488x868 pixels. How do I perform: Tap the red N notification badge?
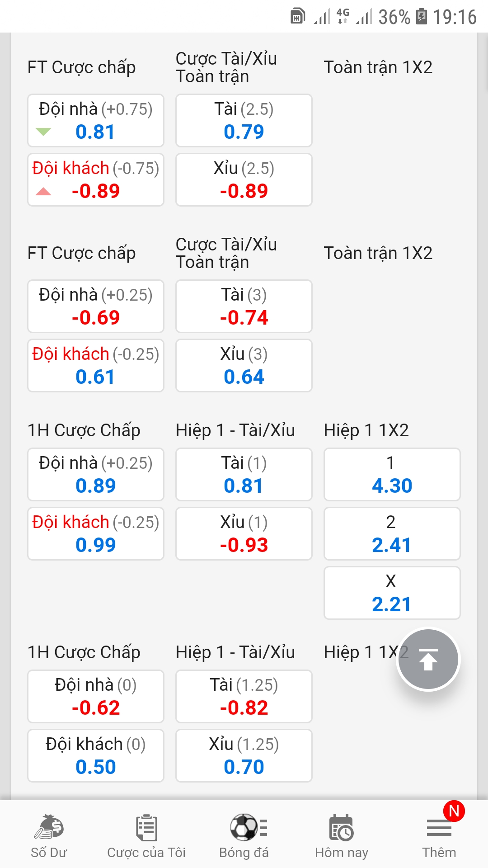pos(454,811)
